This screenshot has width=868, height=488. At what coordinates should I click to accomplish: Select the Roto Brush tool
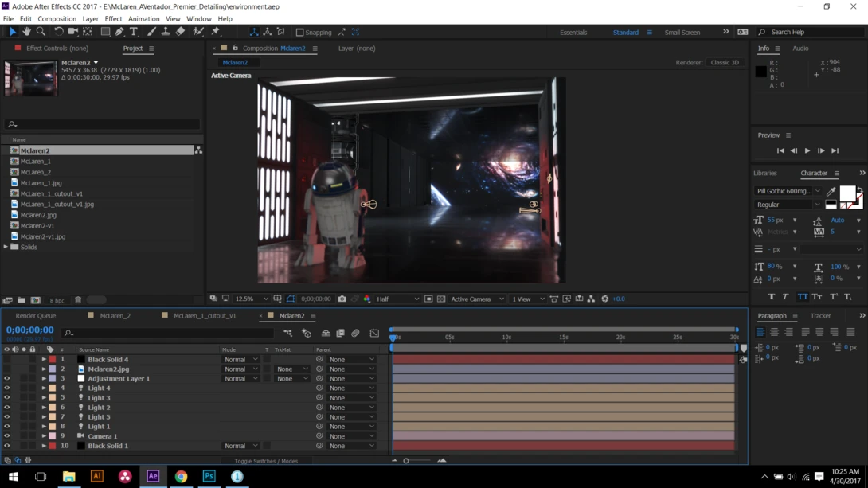[x=198, y=32]
